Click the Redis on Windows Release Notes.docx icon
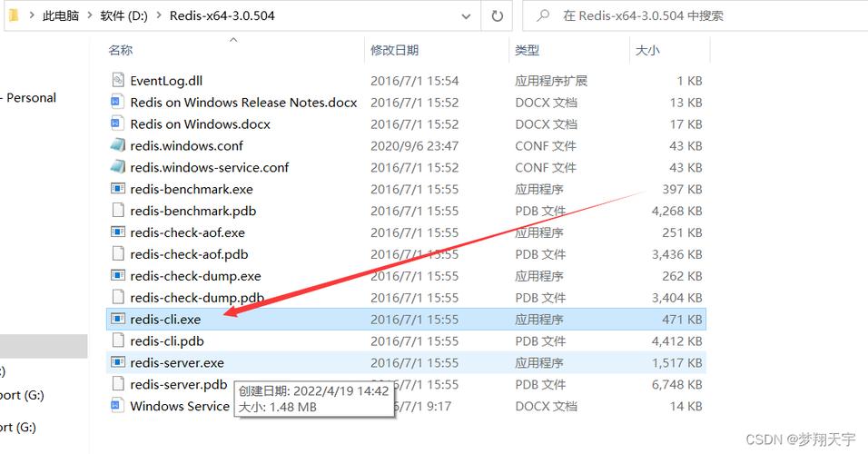The image size is (868, 454). pyautogui.click(x=117, y=102)
